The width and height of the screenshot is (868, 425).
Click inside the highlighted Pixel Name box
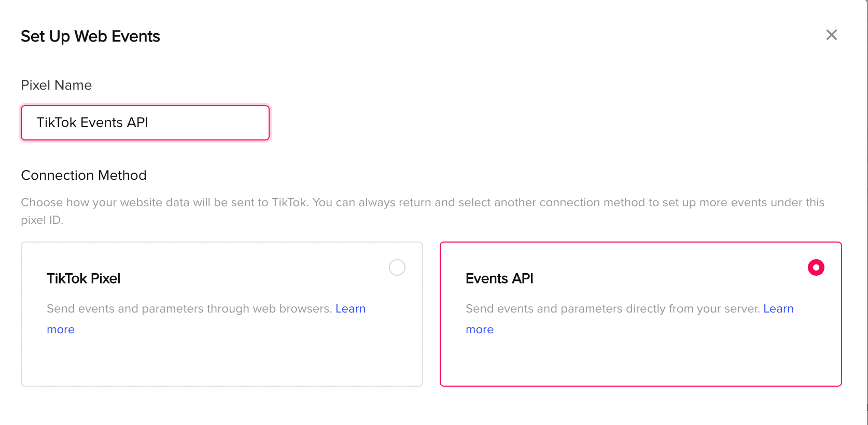145,123
